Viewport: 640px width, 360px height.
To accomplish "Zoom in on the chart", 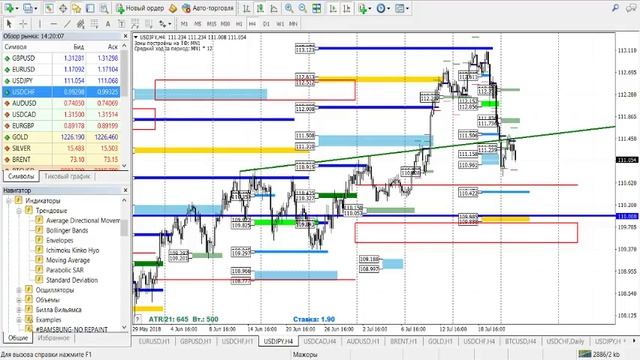I will point(289,8).
